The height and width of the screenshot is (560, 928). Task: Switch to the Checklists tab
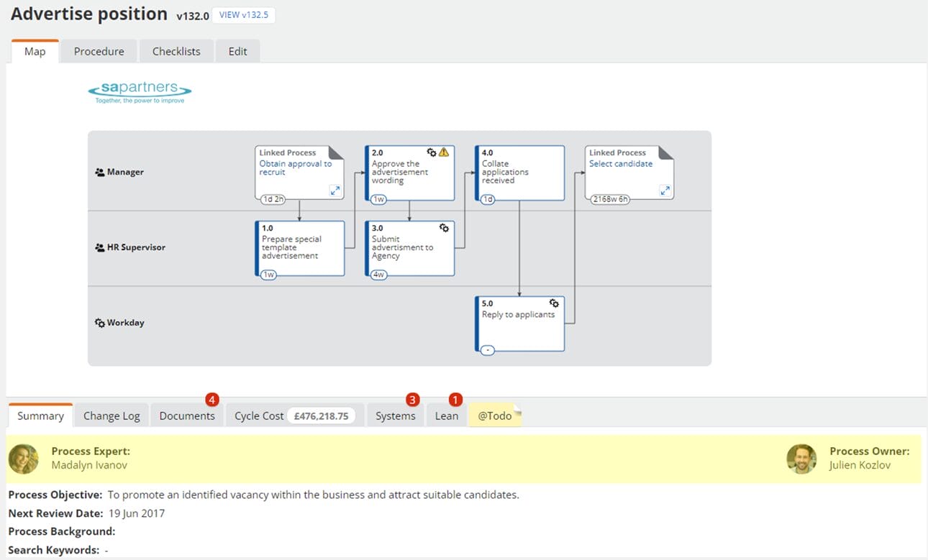pyautogui.click(x=176, y=50)
